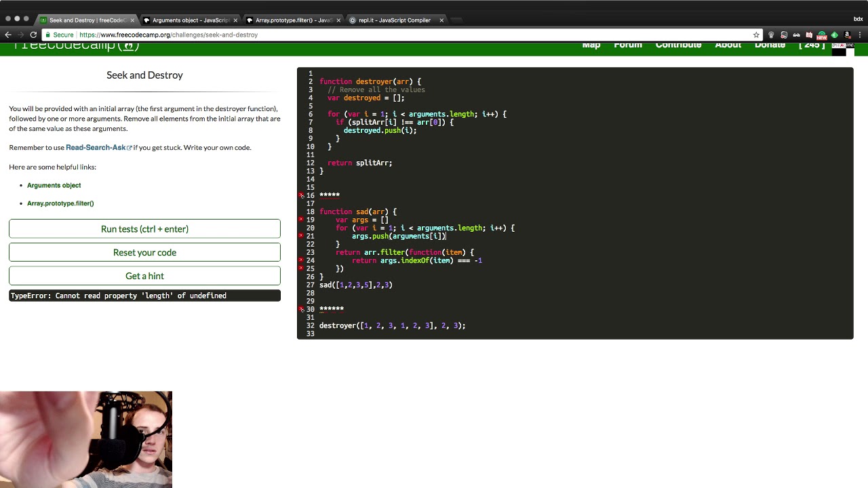
Task: Click Get a hint button
Action: click(144, 276)
